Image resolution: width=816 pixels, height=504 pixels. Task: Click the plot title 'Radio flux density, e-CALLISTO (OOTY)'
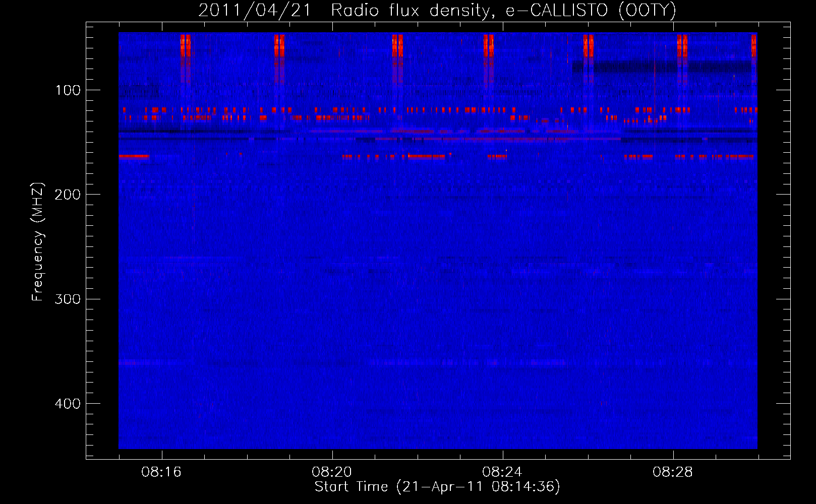point(503,11)
